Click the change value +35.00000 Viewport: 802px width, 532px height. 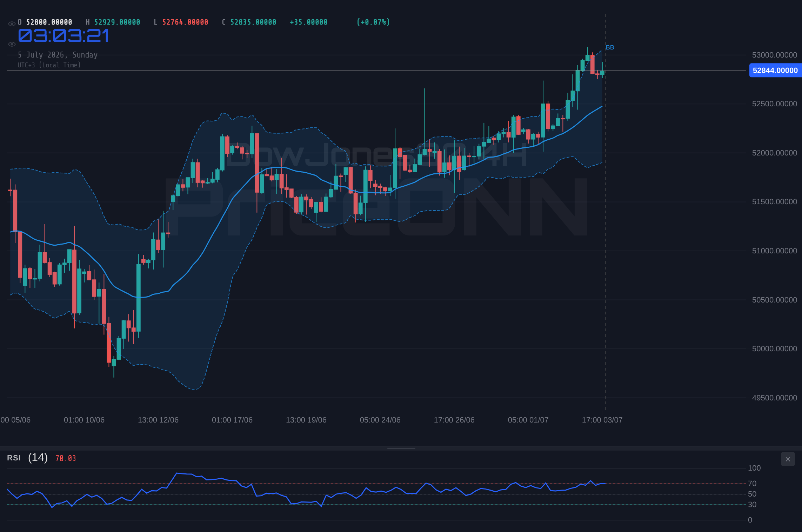(309, 22)
